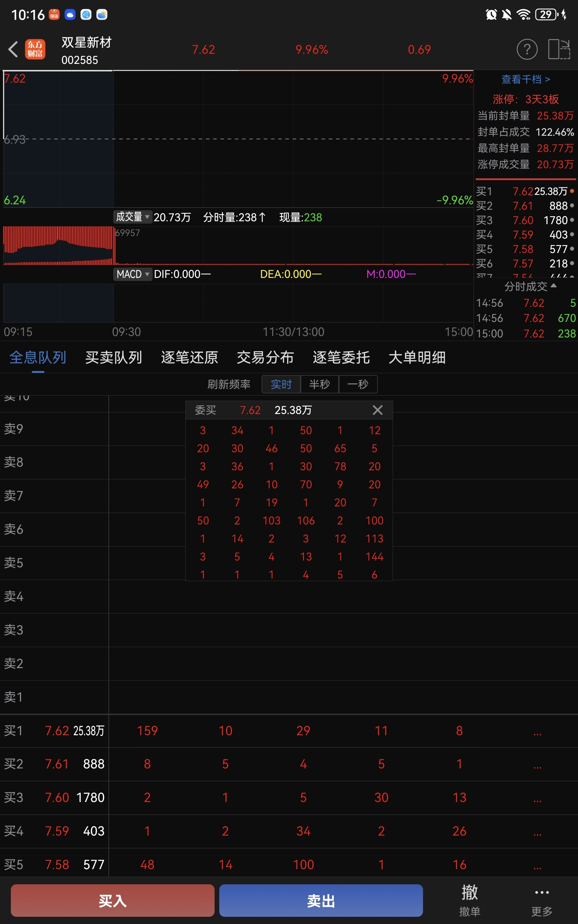Viewport: 578px width, 924px height.
Task: Tap the Wi-Fi status icon
Action: coord(523,14)
